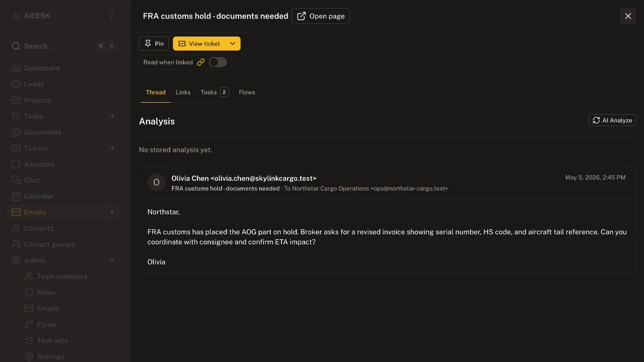Switch to the Links tab
The image size is (644, 362).
pyautogui.click(x=183, y=92)
